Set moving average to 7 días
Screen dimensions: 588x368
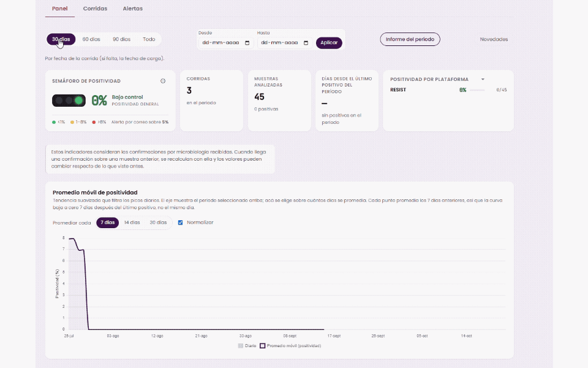pyautogui.click(x=107, y=223)
